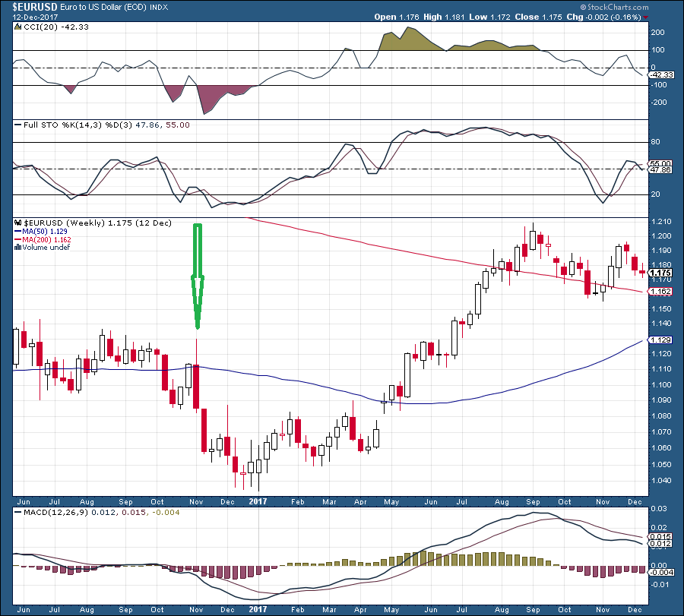Screen dimensions: 684x616
Task: Click the green down-arrow annotation above November
Action: [x=198, y=276]
